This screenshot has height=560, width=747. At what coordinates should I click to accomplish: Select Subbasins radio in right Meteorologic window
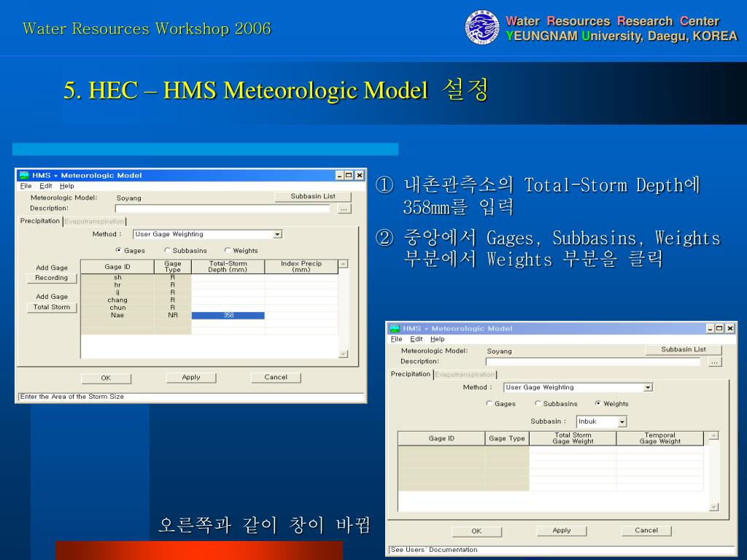point(538,403)
